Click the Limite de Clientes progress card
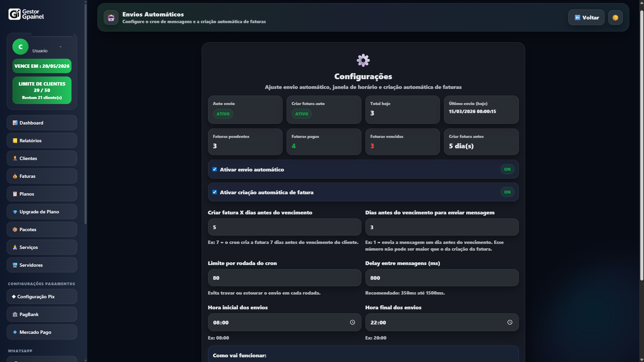 [x=42, y=90]
